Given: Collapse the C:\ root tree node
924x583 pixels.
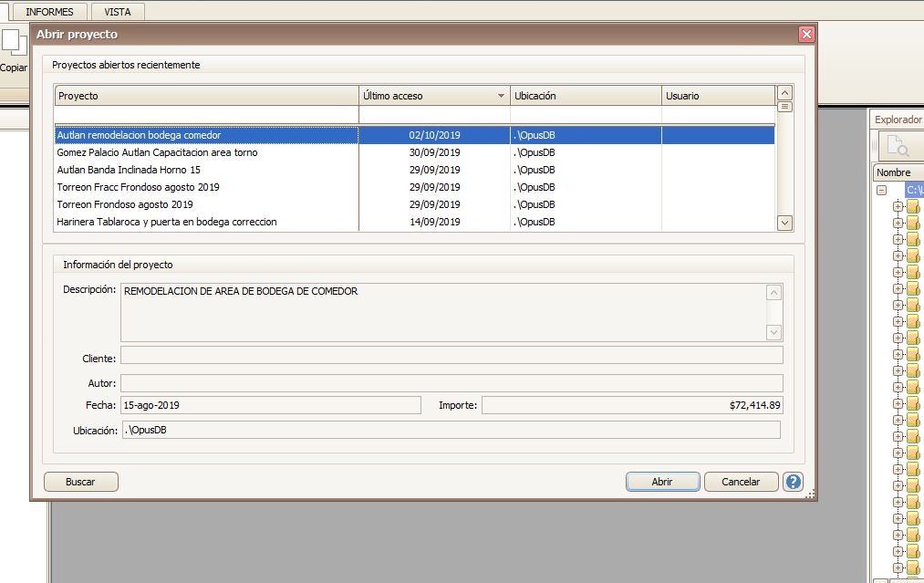Looking at the screenshot, I should pos(881,191).
